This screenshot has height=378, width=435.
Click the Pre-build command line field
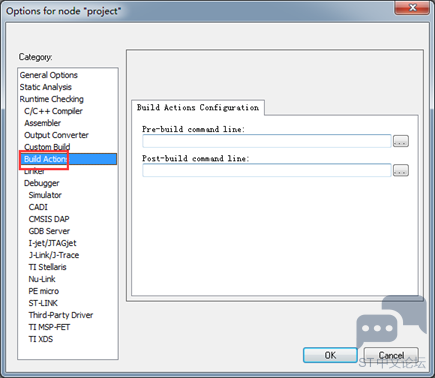(267, 141)
